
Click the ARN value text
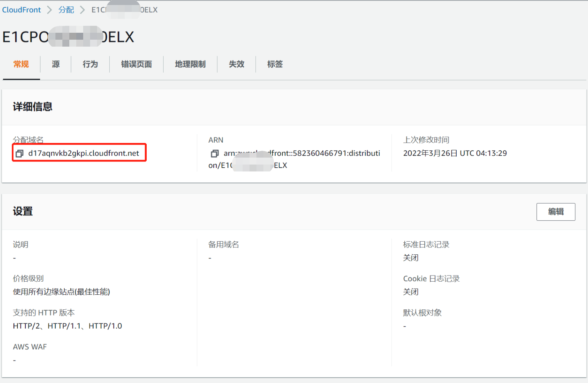pos(294,159)
